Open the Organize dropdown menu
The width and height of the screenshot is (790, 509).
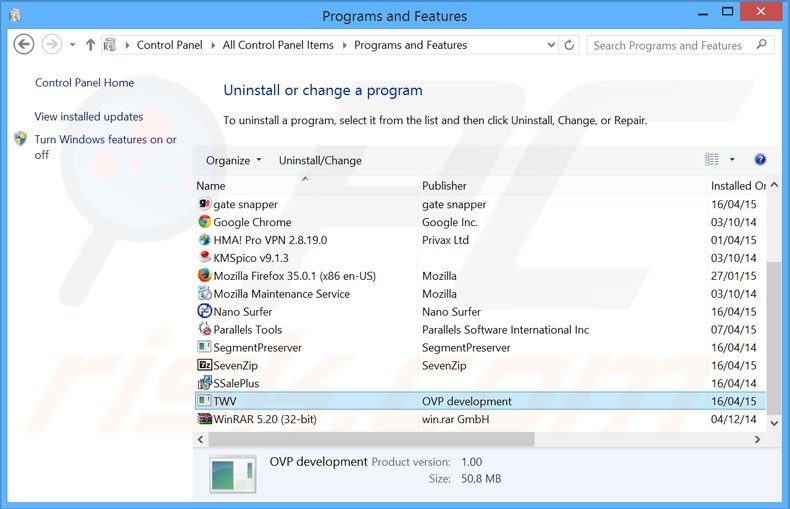(x=234, y=160)
